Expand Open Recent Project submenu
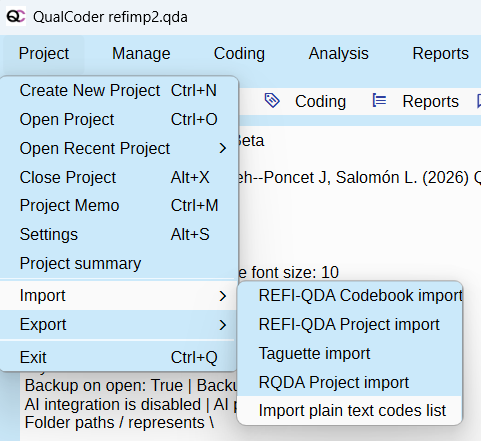The width and height of the screenshot is (481, 441). pyautogui.click(x=118, y=148)
